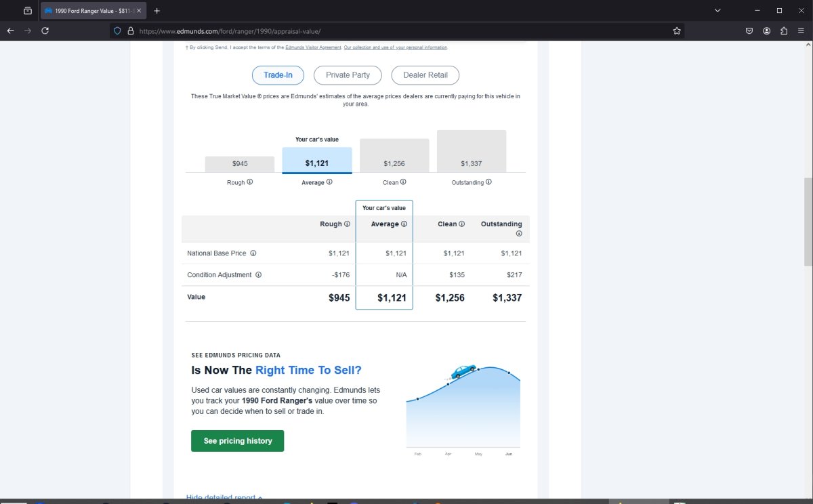Click the $135 Clean condition adjustment
The height and width of the screenshot is (504, 813).
coord(457,275)
